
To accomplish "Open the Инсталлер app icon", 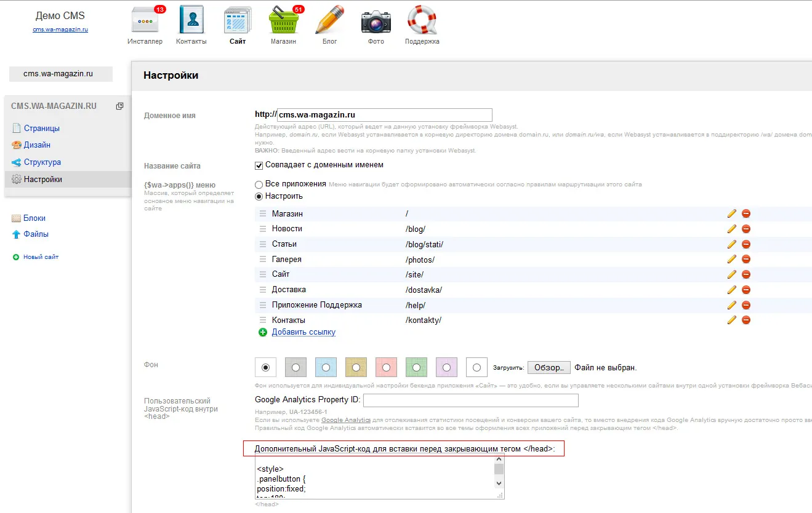I will (145, 22).
